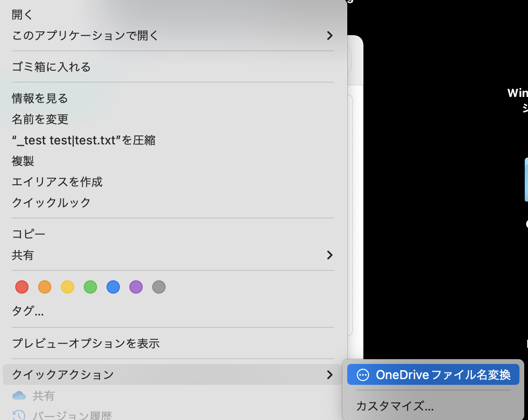Screen dimensions: 528x420
Task: Apply the purple tag color
Action: (136, 287)
